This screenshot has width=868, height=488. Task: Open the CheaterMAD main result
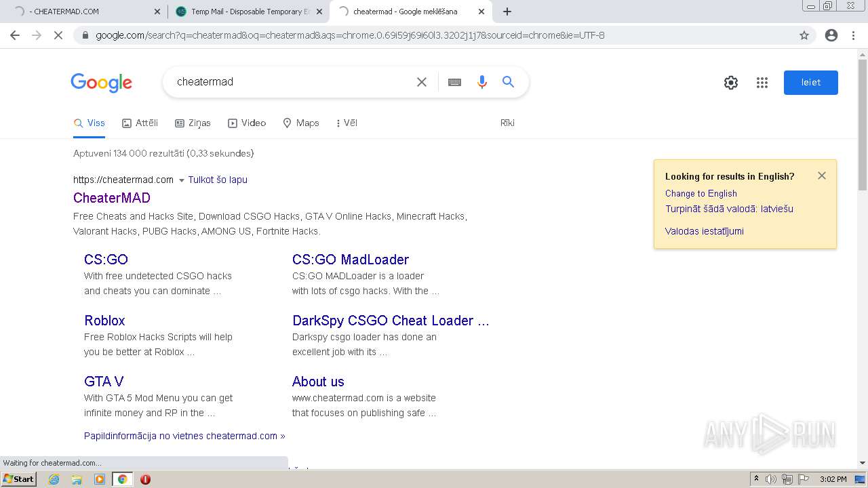point(112,198)
